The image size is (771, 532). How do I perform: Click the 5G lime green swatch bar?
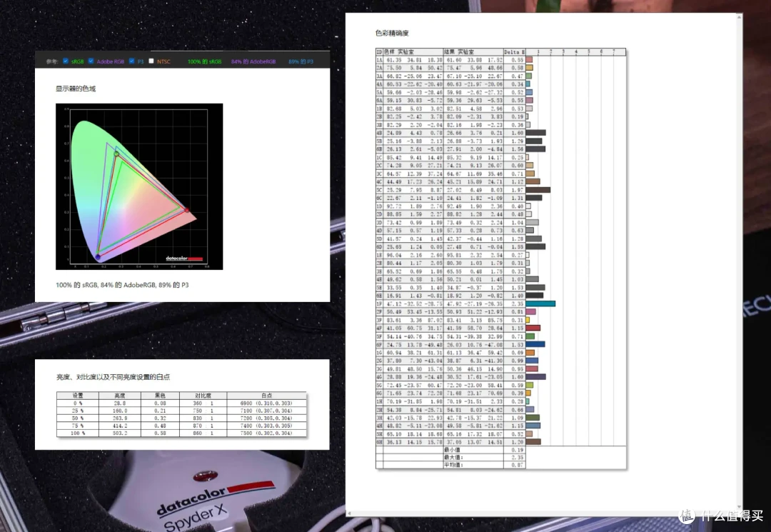click(x=530, y=385)
